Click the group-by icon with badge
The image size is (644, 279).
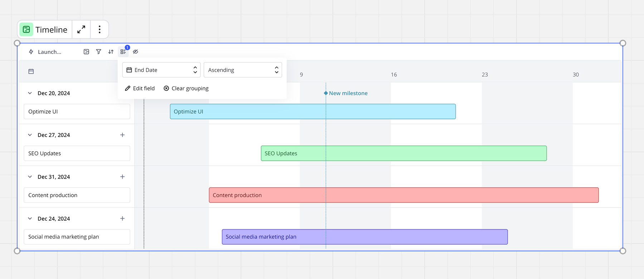pos(123,52)
